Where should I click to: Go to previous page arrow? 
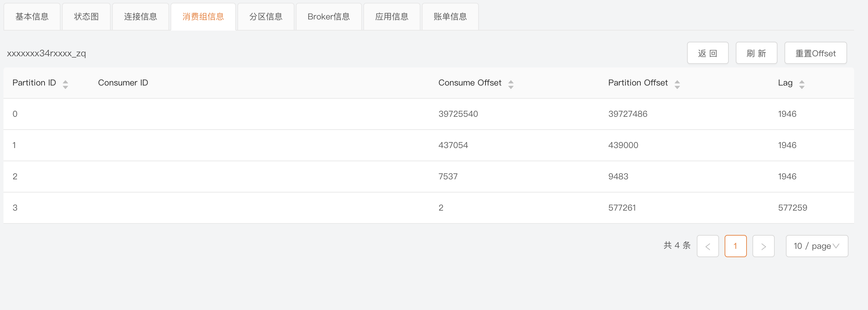[708, 246]
